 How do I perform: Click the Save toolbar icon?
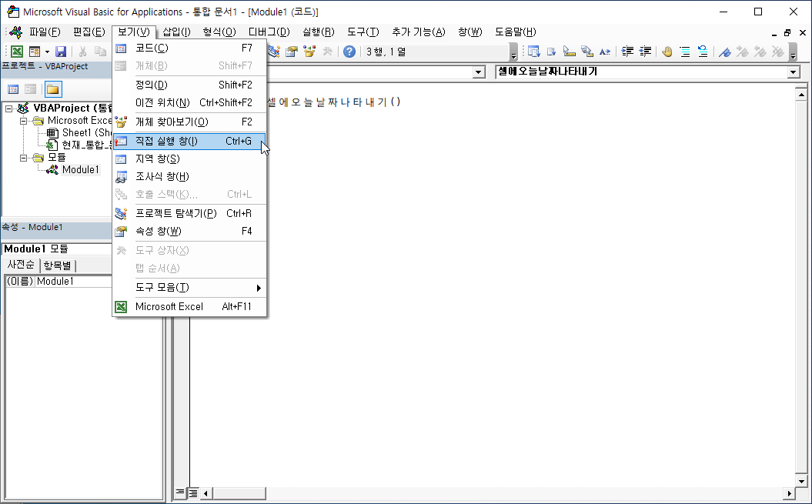[x=61, y=52]
